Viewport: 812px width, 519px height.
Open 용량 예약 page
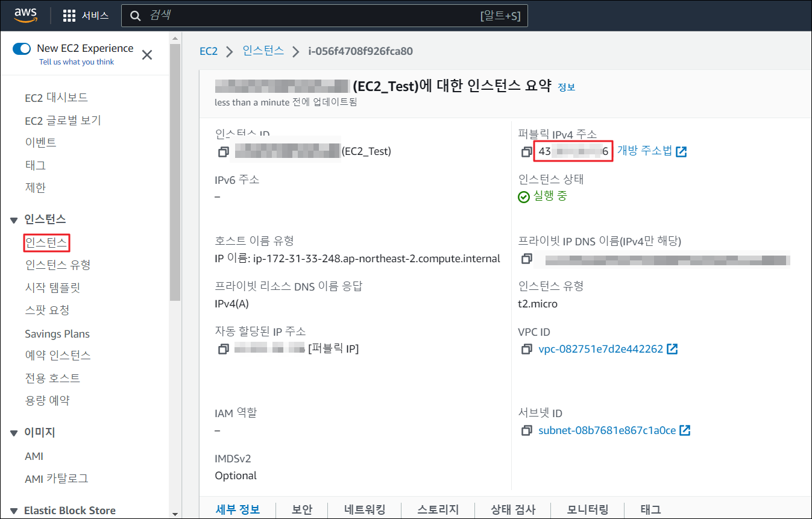coord(47,400)
